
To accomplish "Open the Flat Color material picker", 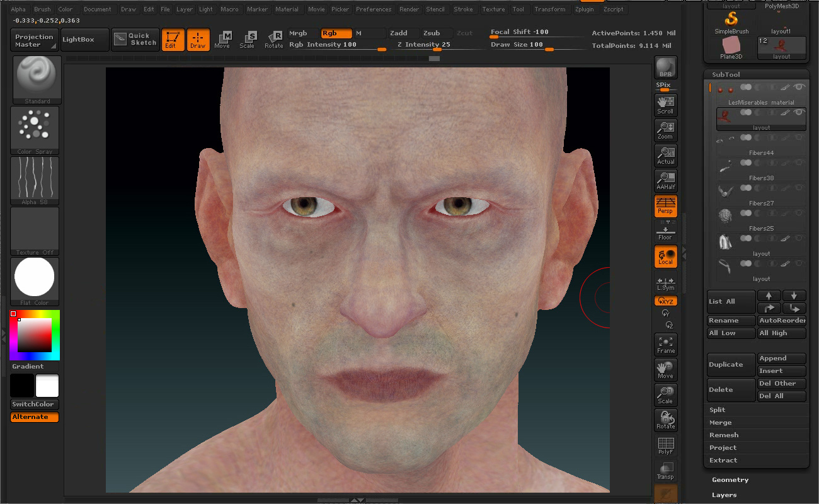I will 35,282.
